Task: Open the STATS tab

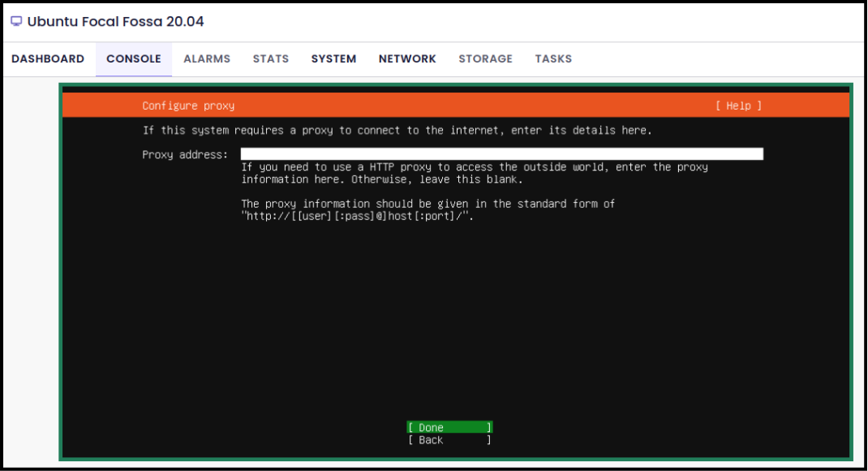Action: coord(271,58)
